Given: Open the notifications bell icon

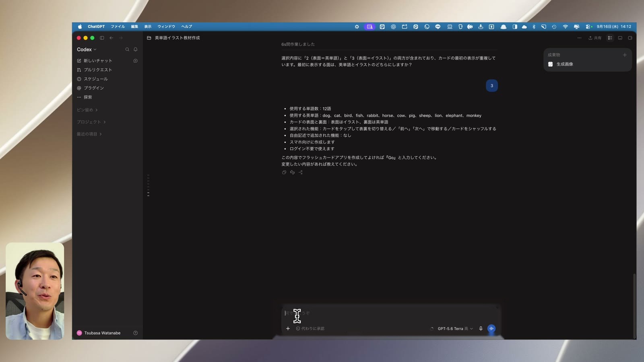Looking at the screenshot, I should (x=136, y=49).
